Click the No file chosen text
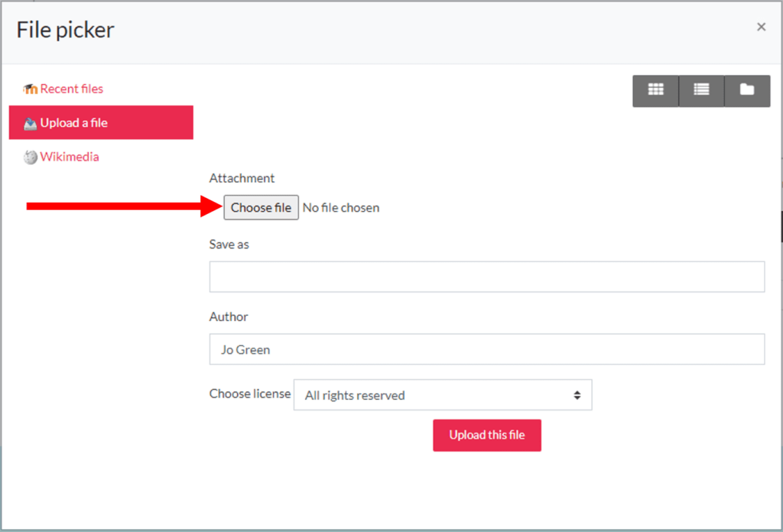The height and width of the screenshot is (532, 783). click(341, 208)
